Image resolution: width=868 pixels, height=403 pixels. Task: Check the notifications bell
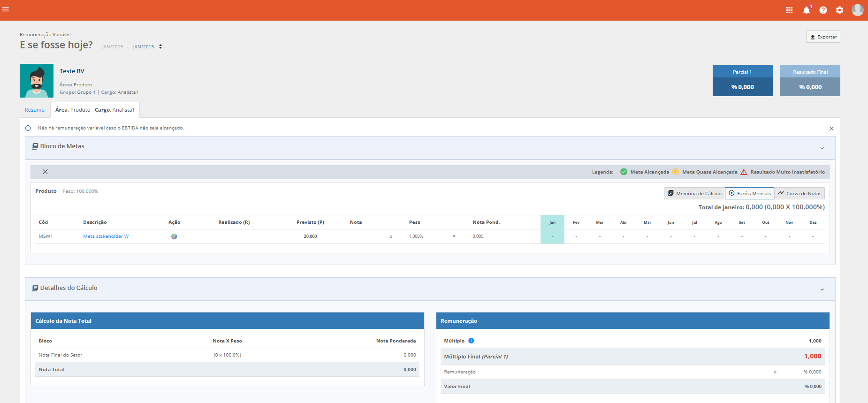(807, 10)
